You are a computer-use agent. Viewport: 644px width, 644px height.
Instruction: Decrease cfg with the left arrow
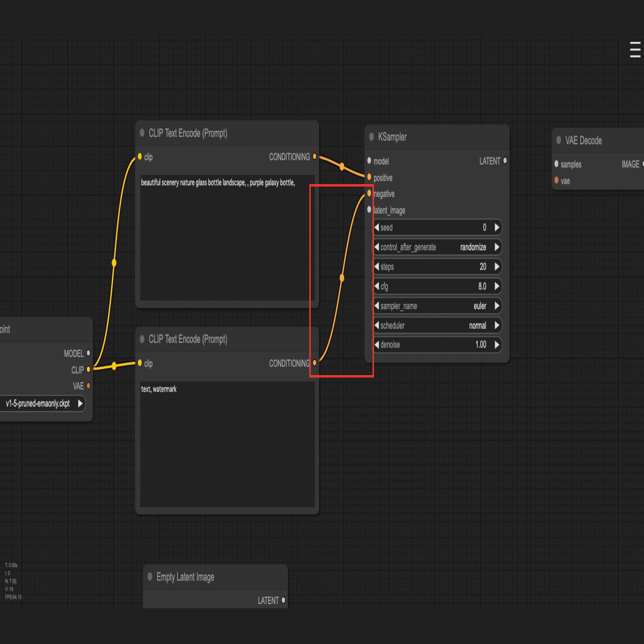click(377, 286)
